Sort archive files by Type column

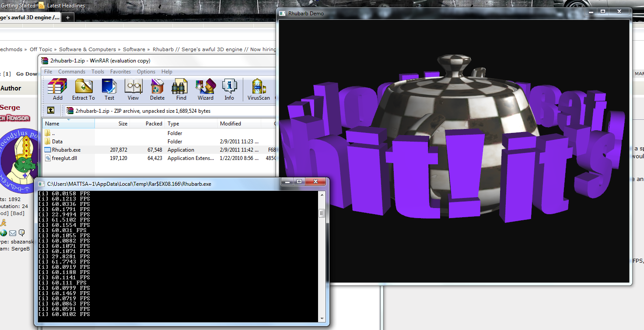pyautogui.click(x=191, y=124)
